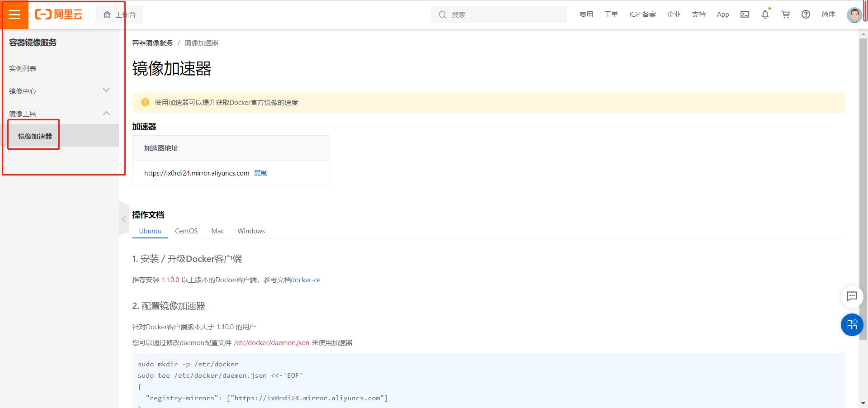868x408 pixels.
Task: Open the ICP 备案 menu
Action: click(x=642, y=14)
